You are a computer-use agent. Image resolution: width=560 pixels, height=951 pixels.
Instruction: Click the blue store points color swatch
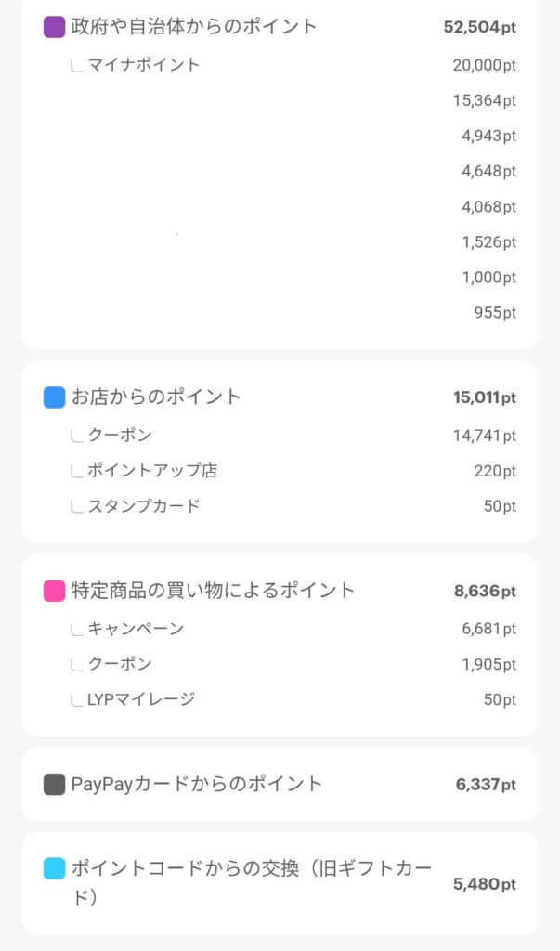[x=54, y=397]
